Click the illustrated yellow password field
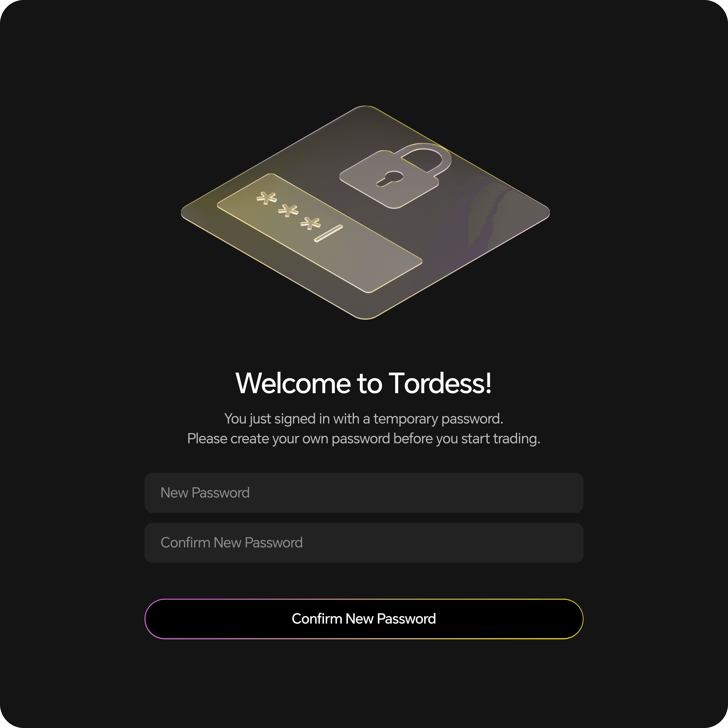This screenshot has width=728, height=728. (x=320, y=233)
